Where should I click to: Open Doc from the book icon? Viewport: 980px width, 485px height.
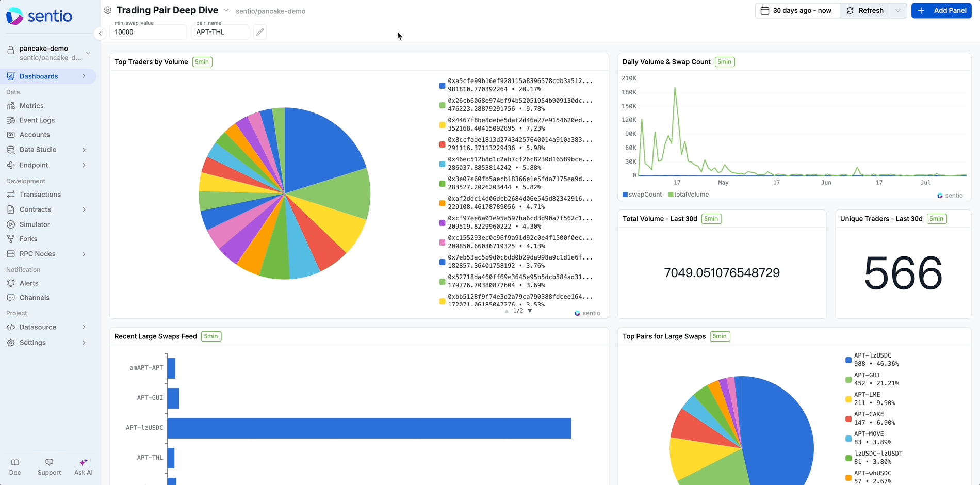click(15, 462)
